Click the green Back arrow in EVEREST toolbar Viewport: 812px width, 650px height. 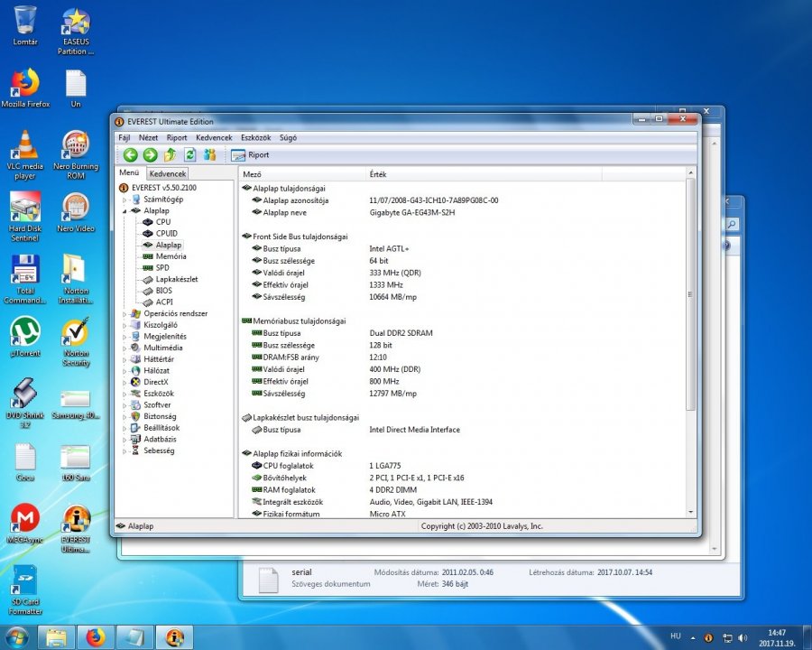click(x=130, y=155)
